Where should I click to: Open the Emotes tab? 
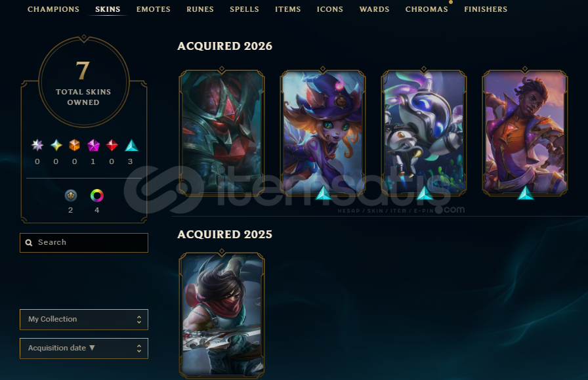[x=154, y=9]
